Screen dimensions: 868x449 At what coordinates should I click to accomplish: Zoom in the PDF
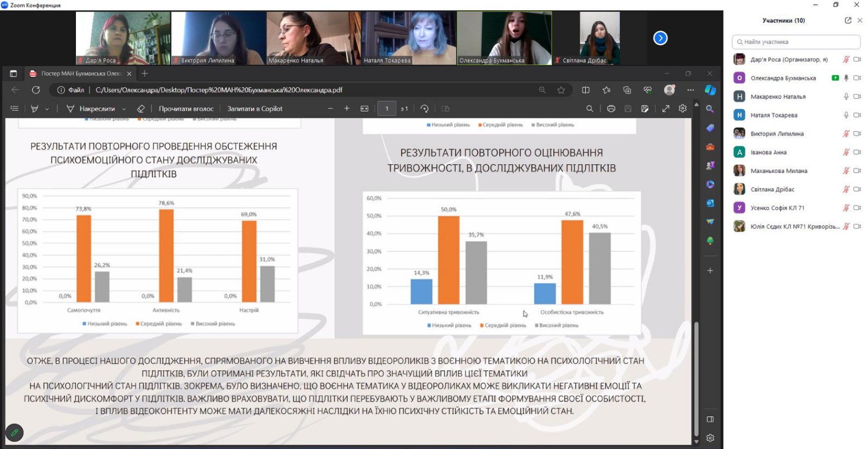coord(347,109)
